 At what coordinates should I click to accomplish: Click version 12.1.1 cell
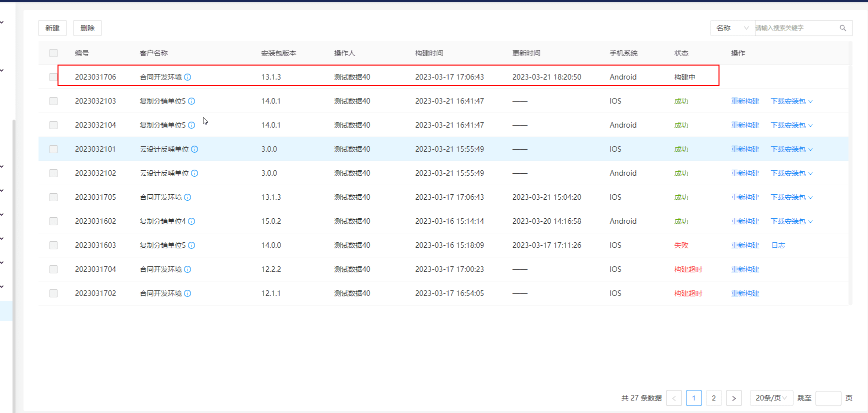pos(271,293)
